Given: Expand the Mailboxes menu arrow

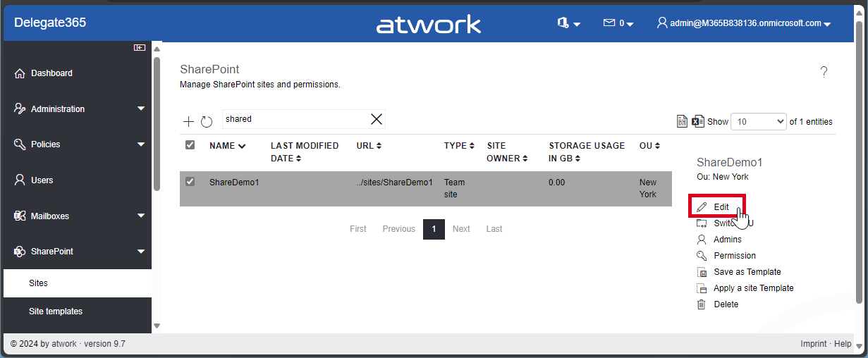Looking at the screenshot, I should click(x=141, y=216).
